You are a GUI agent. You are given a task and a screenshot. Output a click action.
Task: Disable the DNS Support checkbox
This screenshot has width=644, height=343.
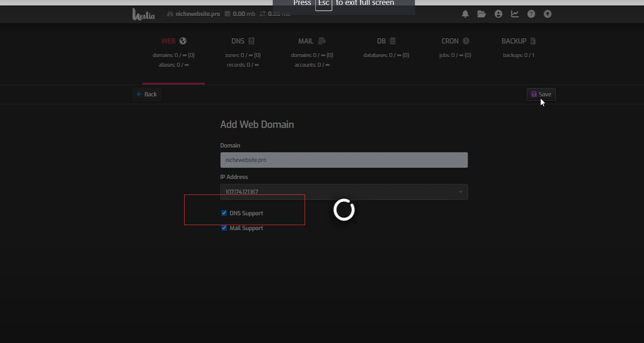click(224, 213)
